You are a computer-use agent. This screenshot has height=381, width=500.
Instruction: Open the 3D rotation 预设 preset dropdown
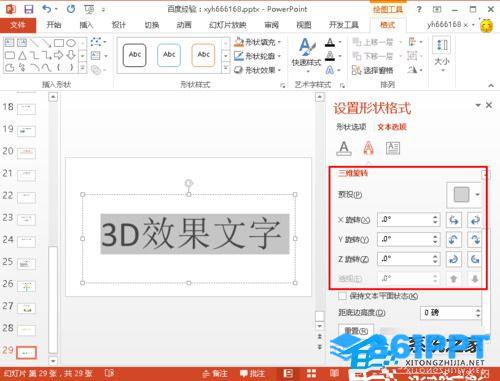(x=465, y=195)
